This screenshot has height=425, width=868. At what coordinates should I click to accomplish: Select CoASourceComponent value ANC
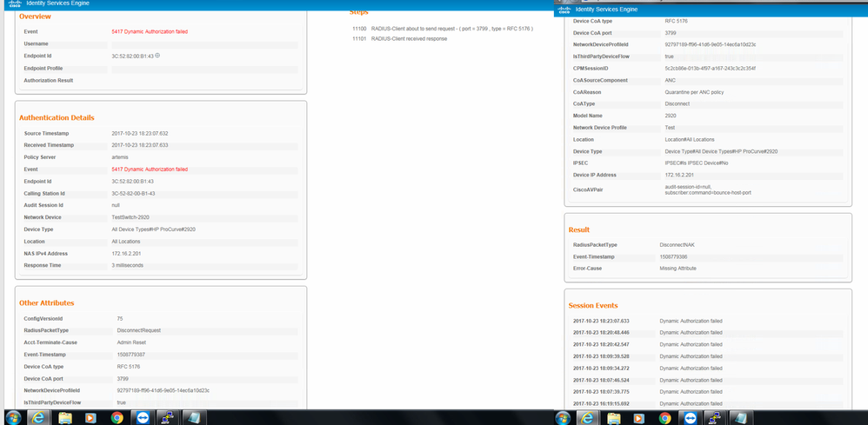click(x=670, y=80)
